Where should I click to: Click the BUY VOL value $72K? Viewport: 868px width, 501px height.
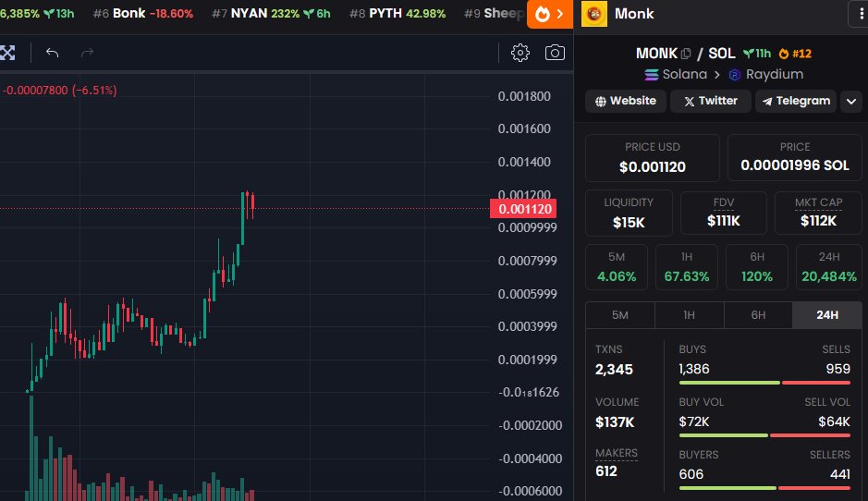694,422
